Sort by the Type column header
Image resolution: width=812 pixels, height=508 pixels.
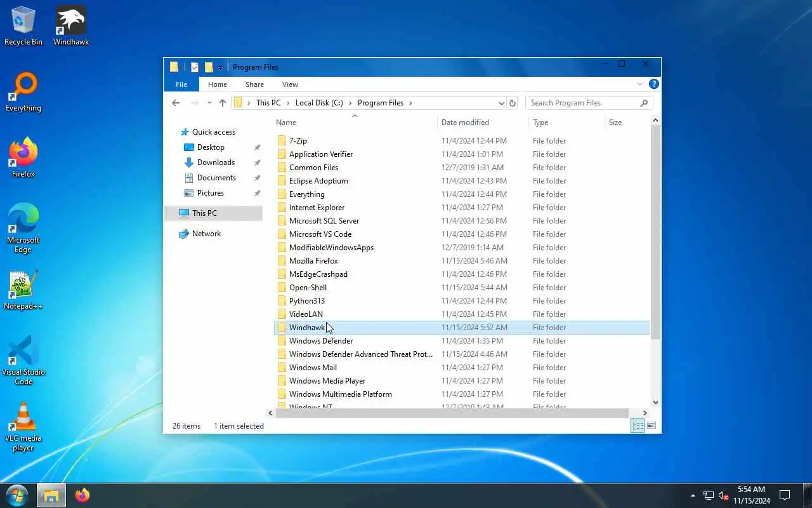[x=567, y=123]
